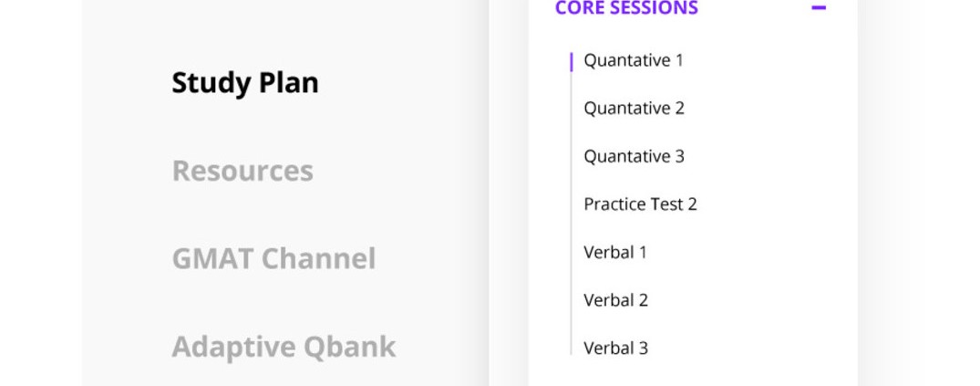Select Adaptive Qbank in the navigation
The width and height of the screenshot is (980, 386).
pos(284,347)
